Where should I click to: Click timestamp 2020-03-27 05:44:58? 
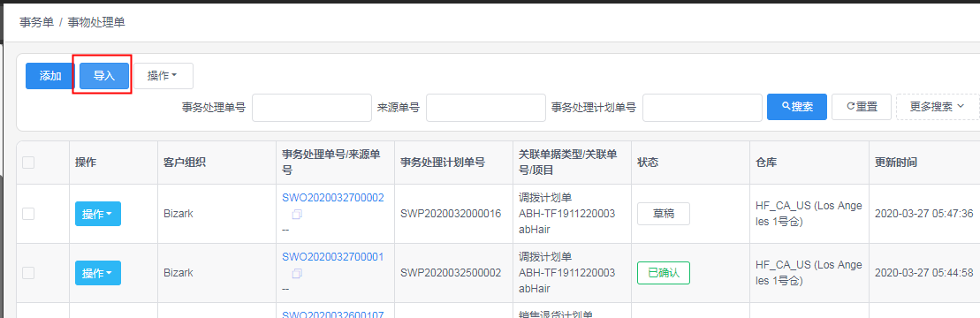pos(925,273)
